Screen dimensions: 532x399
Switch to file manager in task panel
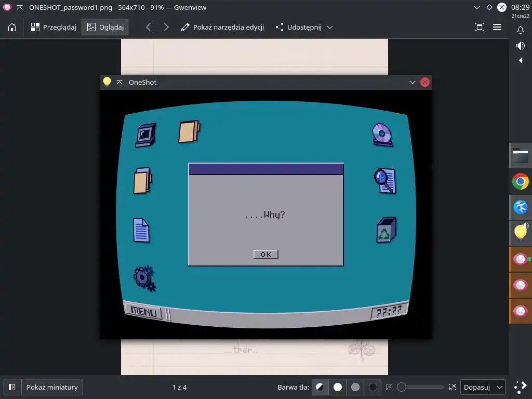pos(521,155)
